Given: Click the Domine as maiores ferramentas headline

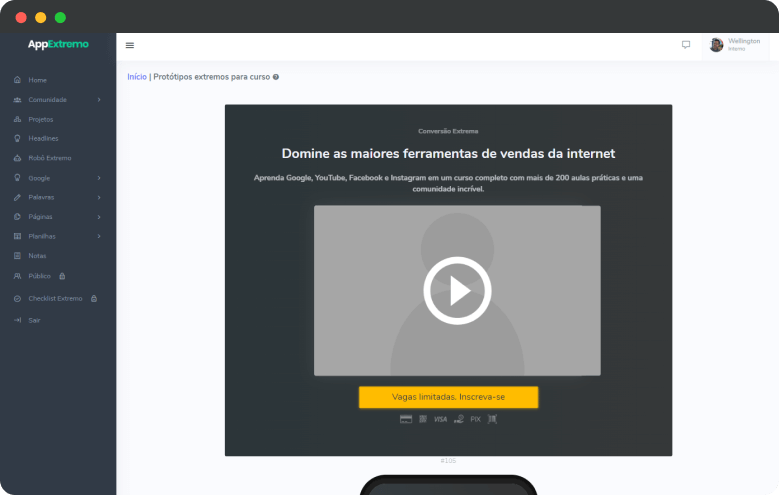Looking at the screenshot, I should pyautogui.click(x=448, y=154).
